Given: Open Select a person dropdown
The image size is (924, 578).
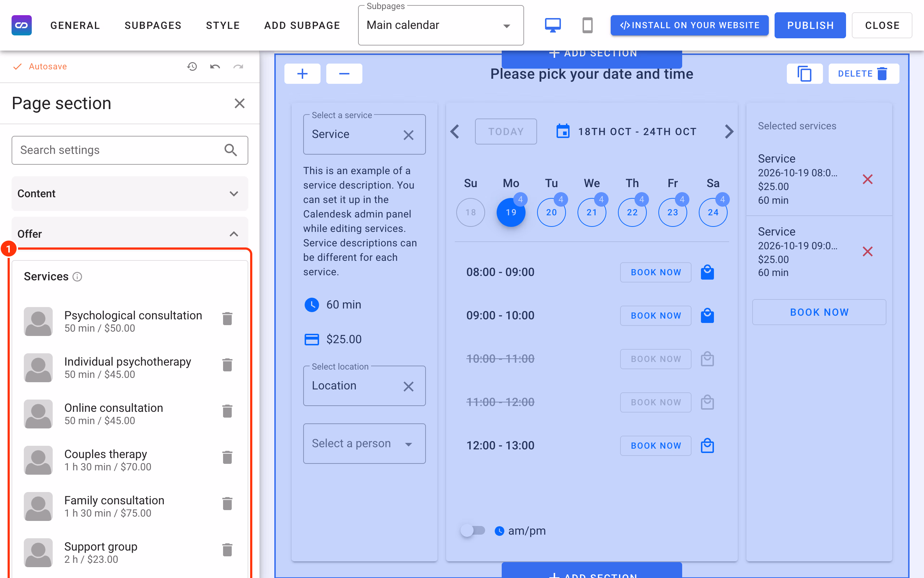Looking at the screenshot, I should click(x=364, y=444).
